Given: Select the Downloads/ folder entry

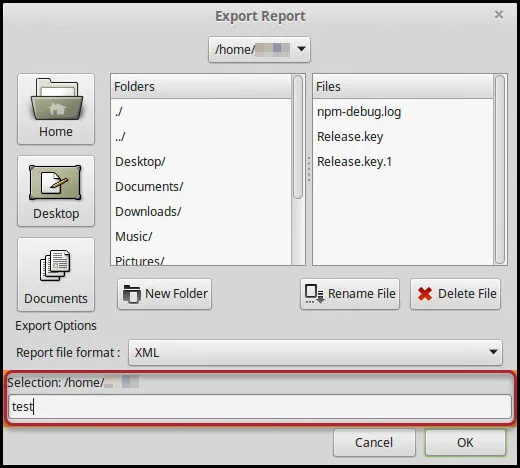Looking at the screenshot, I should coord(201,212).
